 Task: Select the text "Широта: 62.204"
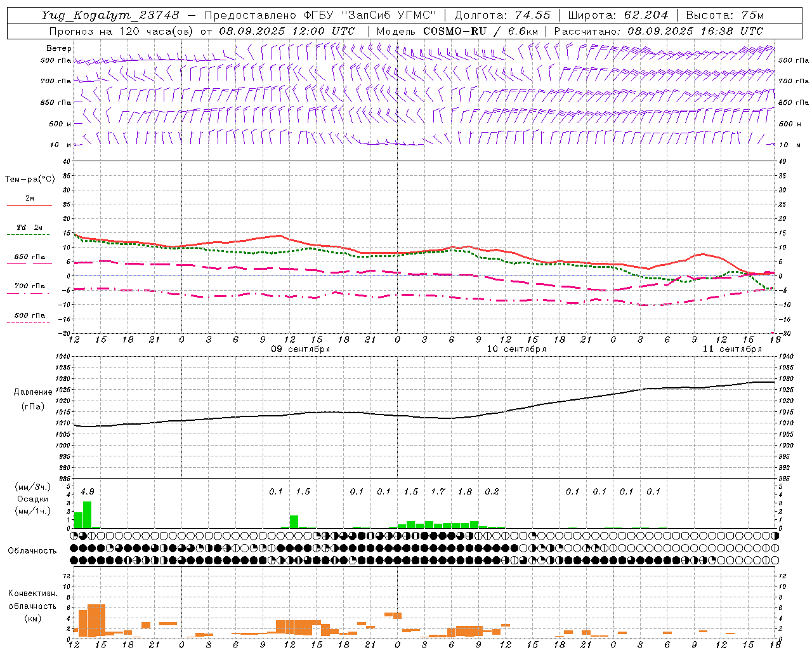click(x=618, y=15)
